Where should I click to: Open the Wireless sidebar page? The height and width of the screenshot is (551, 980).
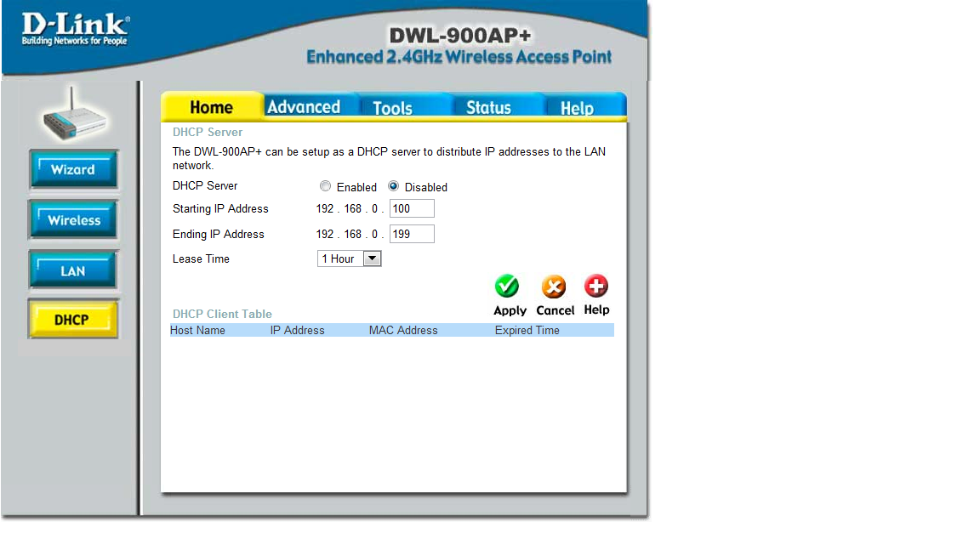[73, 220]
